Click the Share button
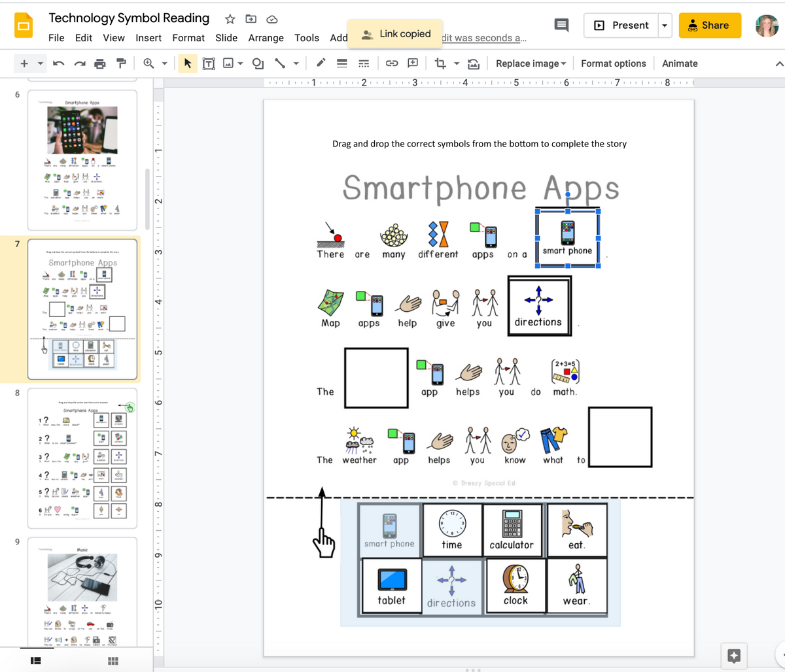The image size is (785, 672). pos(710,25)
